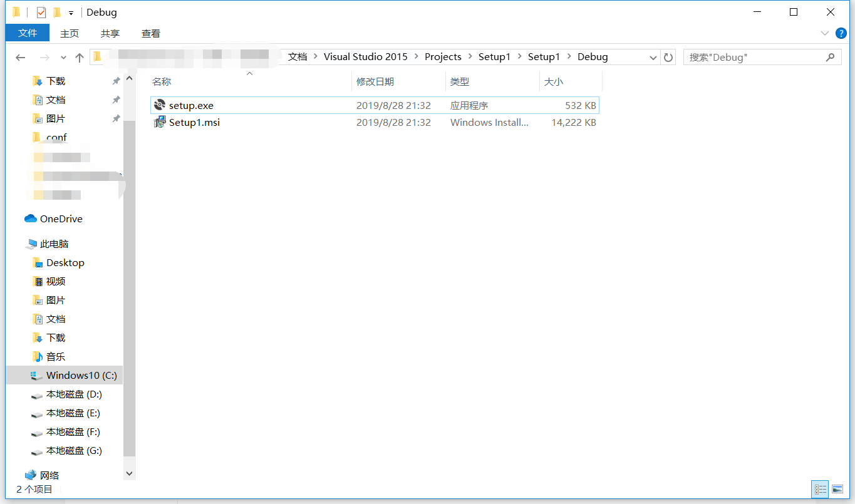Open the 文件 menu tab
Viewport: 855px width, 504px height.
coord(28,33)
